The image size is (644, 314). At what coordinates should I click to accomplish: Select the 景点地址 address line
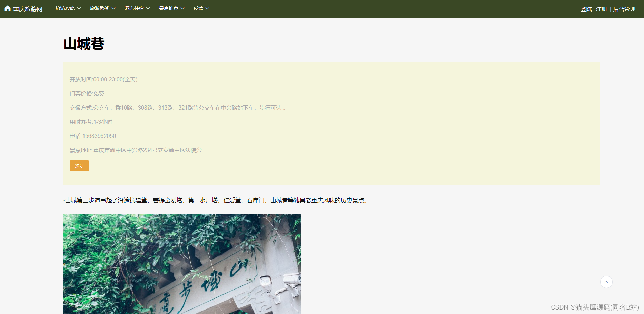tap(136, 150)
